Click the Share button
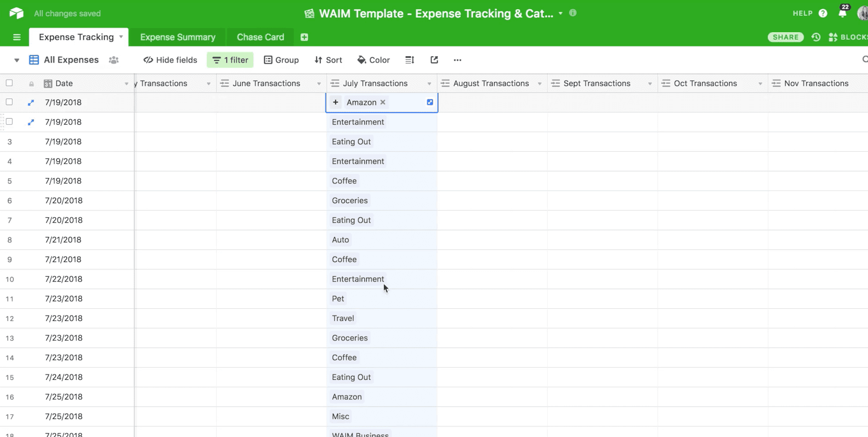 (786, 37)
